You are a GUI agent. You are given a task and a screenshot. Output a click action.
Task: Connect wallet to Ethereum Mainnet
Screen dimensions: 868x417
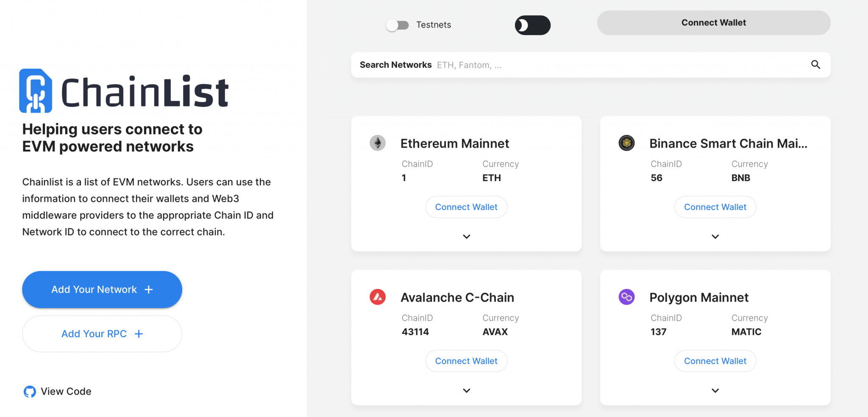(466, 207)
